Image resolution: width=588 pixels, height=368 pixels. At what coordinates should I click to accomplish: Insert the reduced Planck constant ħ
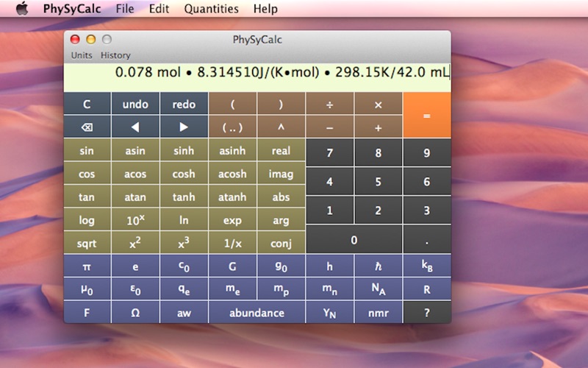378,266
